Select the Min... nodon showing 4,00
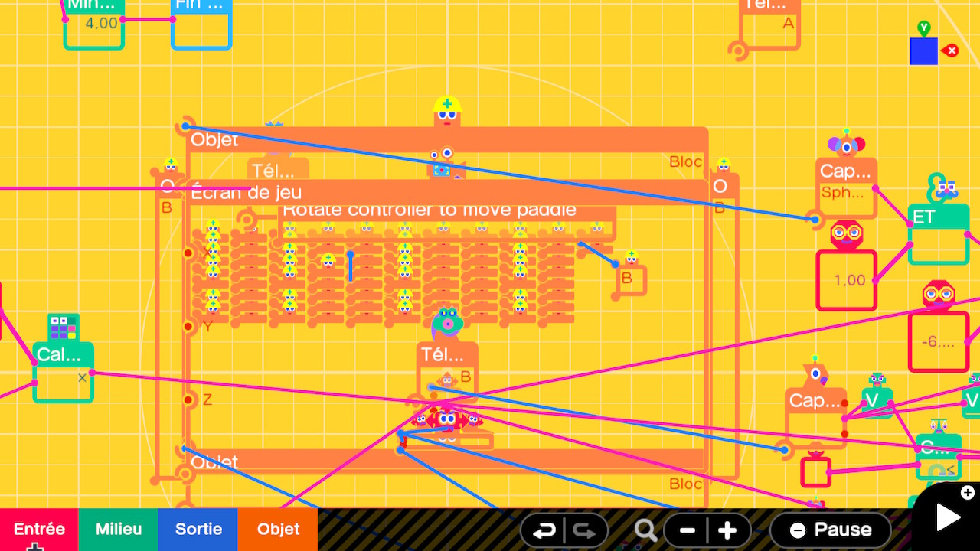980x551 pixels. click(x=94, y=24)
